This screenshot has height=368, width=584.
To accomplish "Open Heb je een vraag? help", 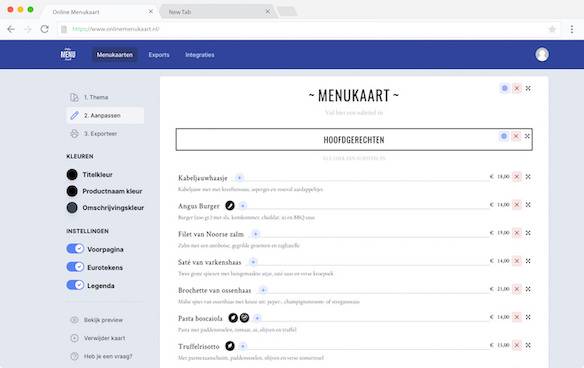I will click(108, 356).
